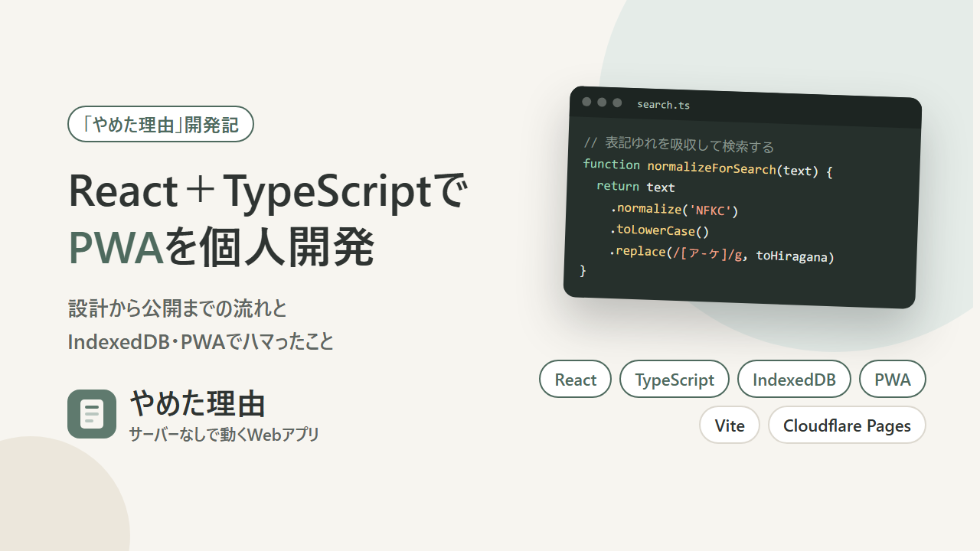Viewport: 980px width, 551px height.
Task: Choose the Cloudflare Pages tag pill
Action: tap(847, 425)
